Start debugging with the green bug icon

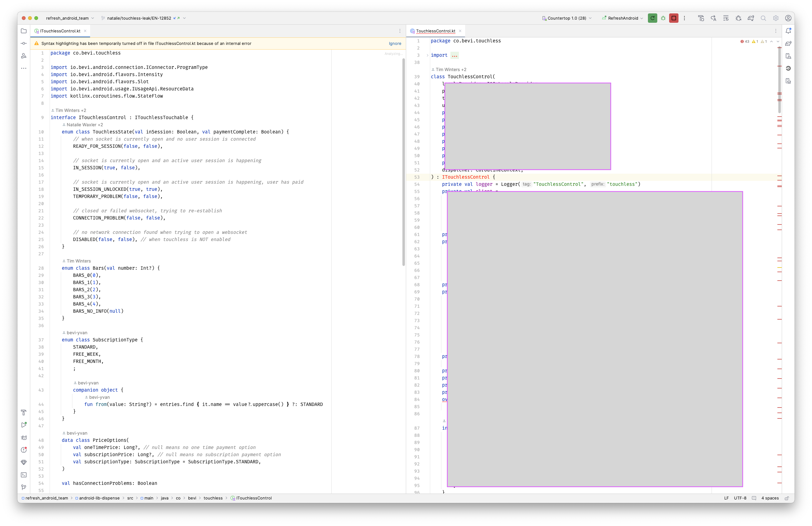663,18
